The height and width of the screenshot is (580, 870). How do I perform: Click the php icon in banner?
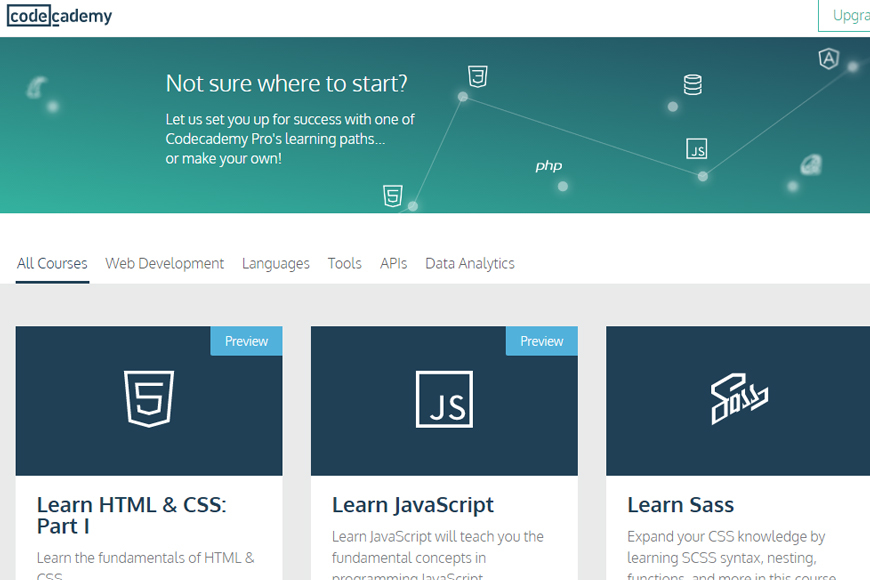549,166
